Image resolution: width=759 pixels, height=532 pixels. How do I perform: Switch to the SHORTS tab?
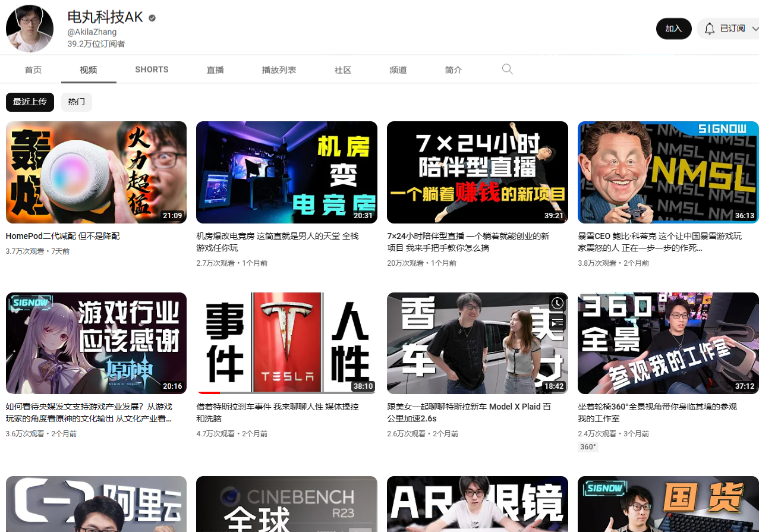152,70
